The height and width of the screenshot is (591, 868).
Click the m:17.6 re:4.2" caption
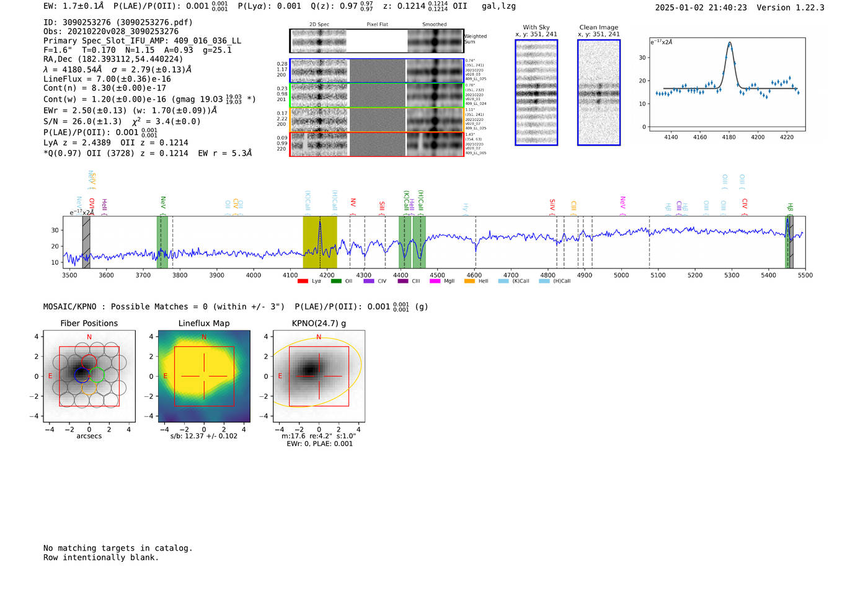click(x=319, y=436)
